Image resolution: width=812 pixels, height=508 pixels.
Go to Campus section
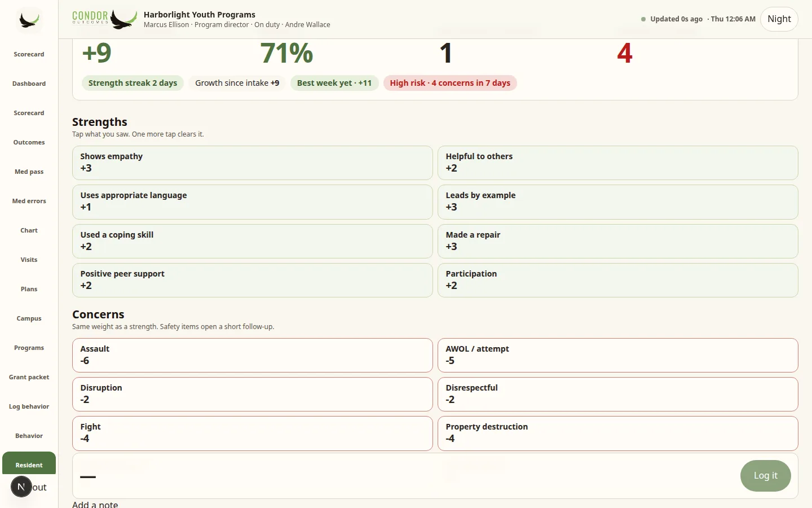point(29,318)
